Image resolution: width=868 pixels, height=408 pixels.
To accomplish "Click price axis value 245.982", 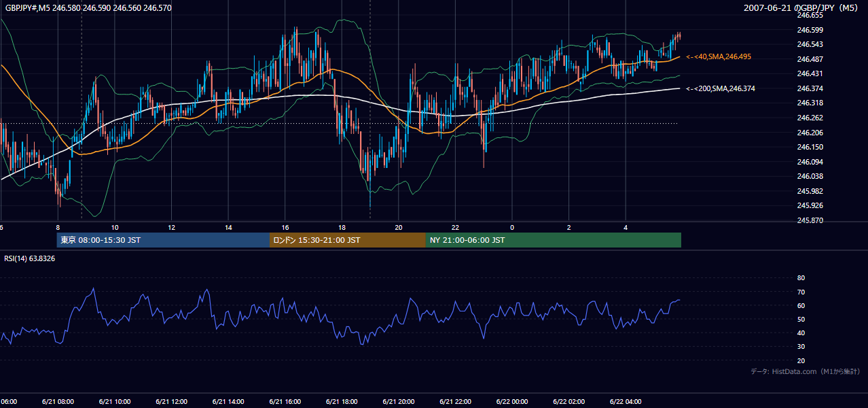I will click(x=810, y=191).
